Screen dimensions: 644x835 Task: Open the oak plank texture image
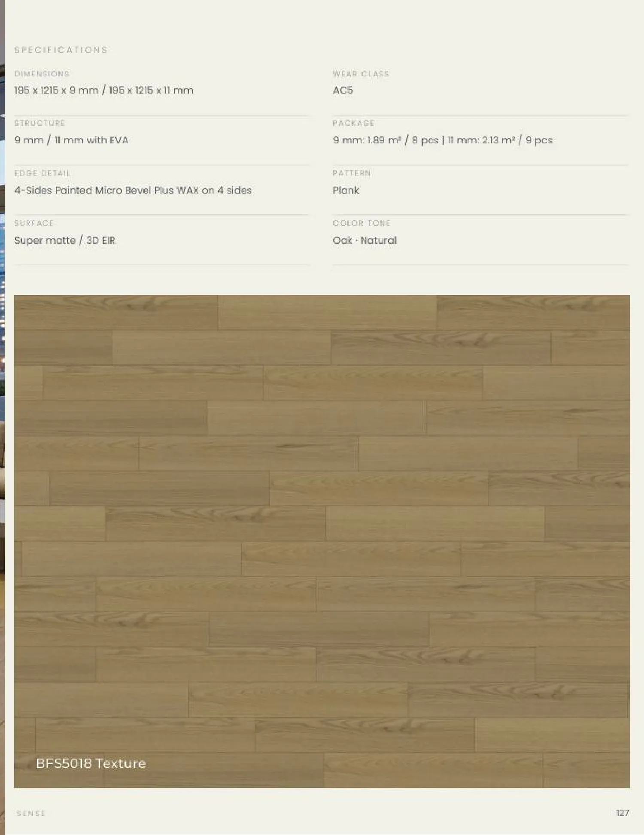coord(322,541)
